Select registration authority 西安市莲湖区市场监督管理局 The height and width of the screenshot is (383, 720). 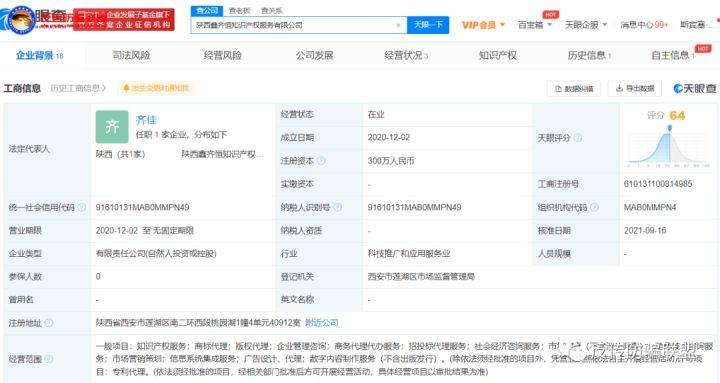(x=421, y=276)
